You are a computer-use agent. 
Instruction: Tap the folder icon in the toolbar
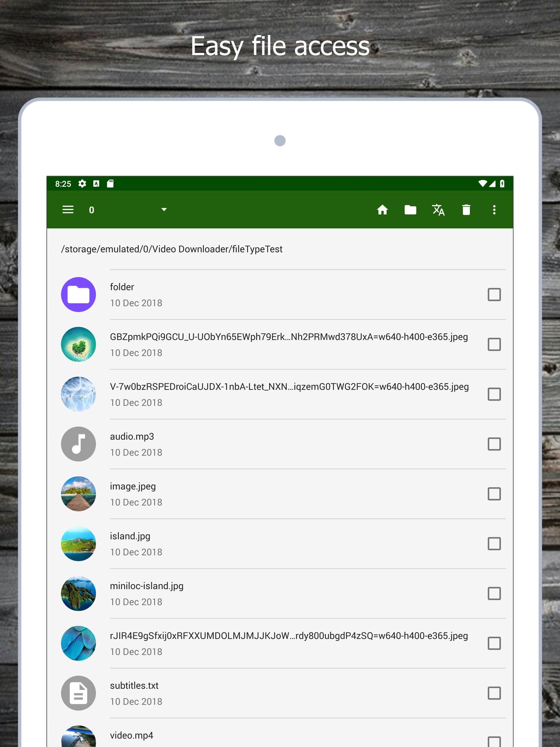(x=410, y=210)
